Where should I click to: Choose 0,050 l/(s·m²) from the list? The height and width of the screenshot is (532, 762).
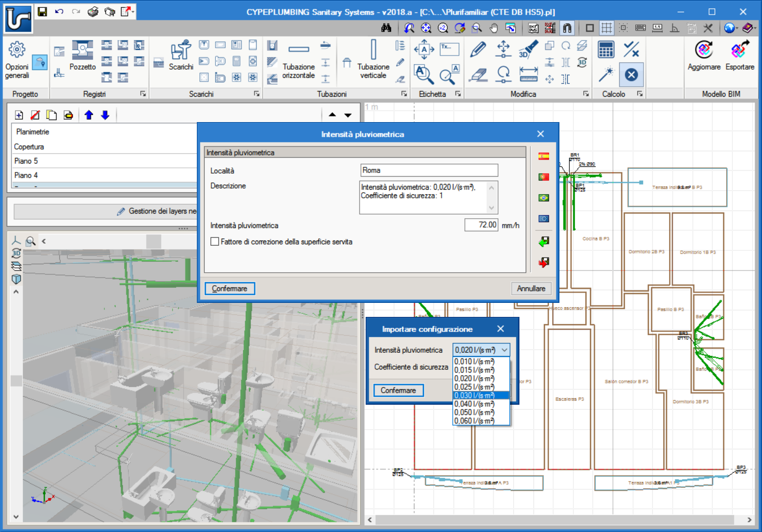[482, 413]
